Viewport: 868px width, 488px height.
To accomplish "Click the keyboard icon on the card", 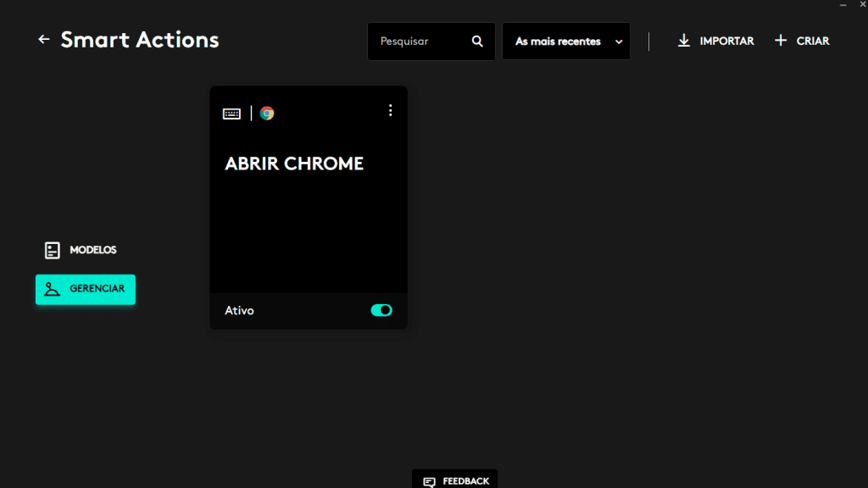I will click(231, 114).
